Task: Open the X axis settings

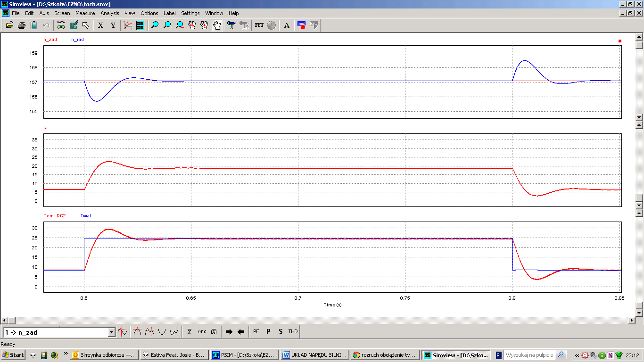Action: 100,25
